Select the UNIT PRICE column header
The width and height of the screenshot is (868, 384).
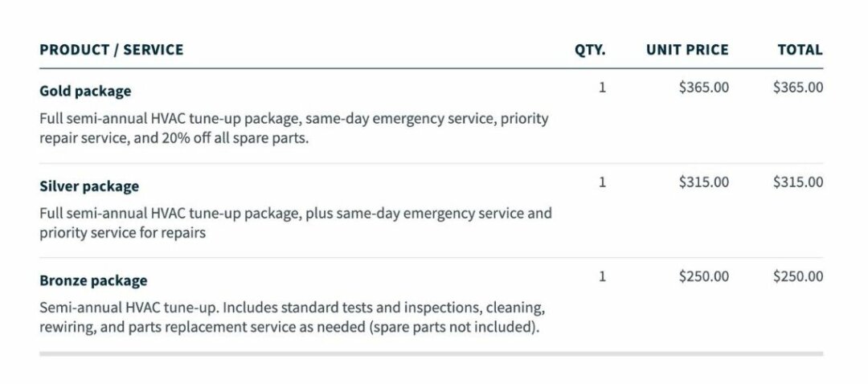(687, 50)
